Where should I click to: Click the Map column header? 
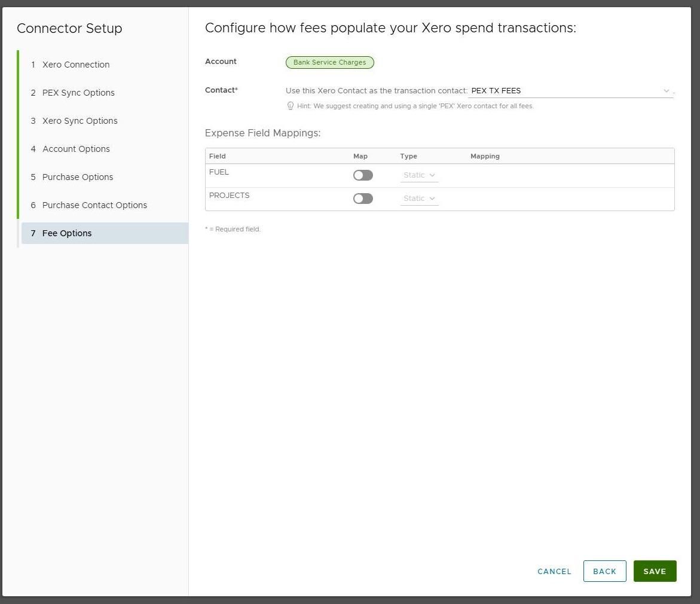pyautogui.click(x=360, y=156)
